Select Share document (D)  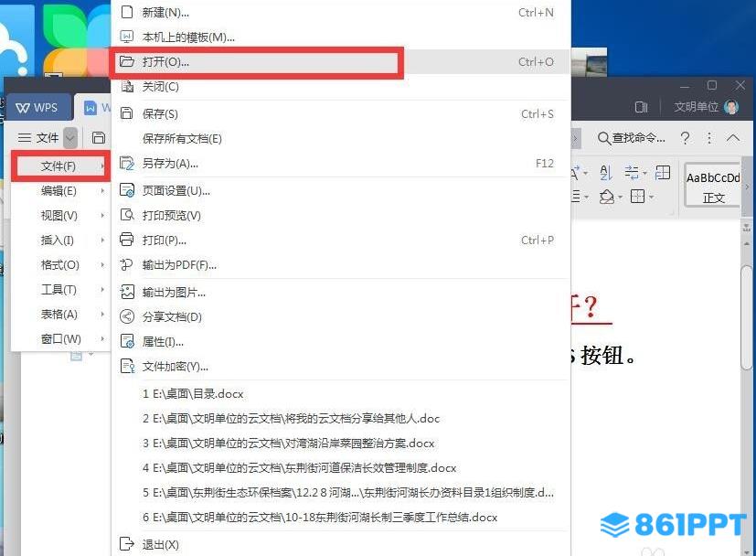point(341,316)
